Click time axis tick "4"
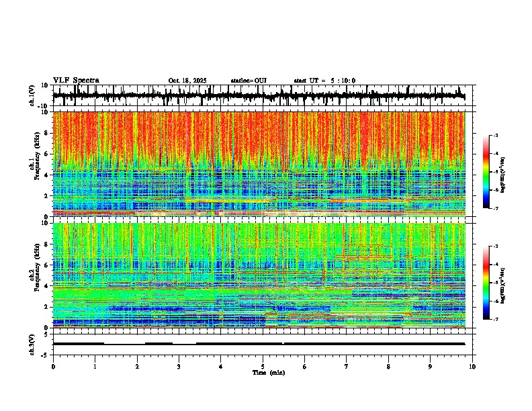The image size is (532, 411). [221, 367]
